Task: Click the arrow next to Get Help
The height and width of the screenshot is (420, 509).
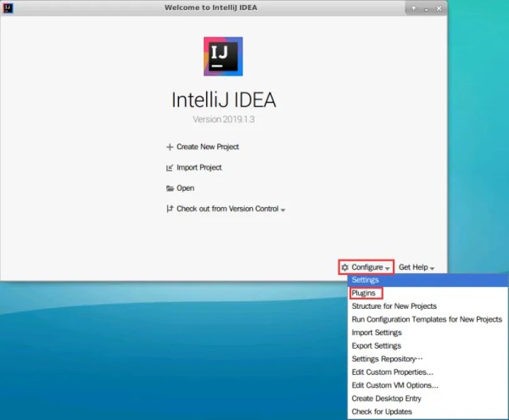Action: 432,268
